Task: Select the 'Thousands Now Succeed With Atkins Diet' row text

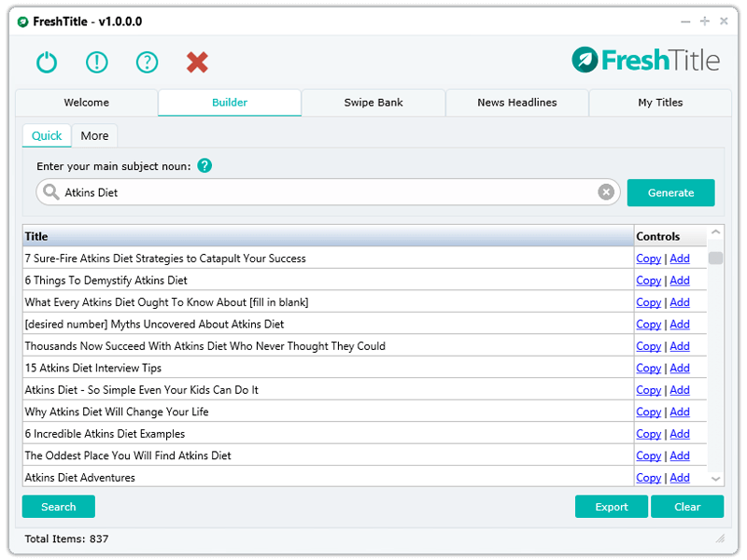Action: click(204, 346)
